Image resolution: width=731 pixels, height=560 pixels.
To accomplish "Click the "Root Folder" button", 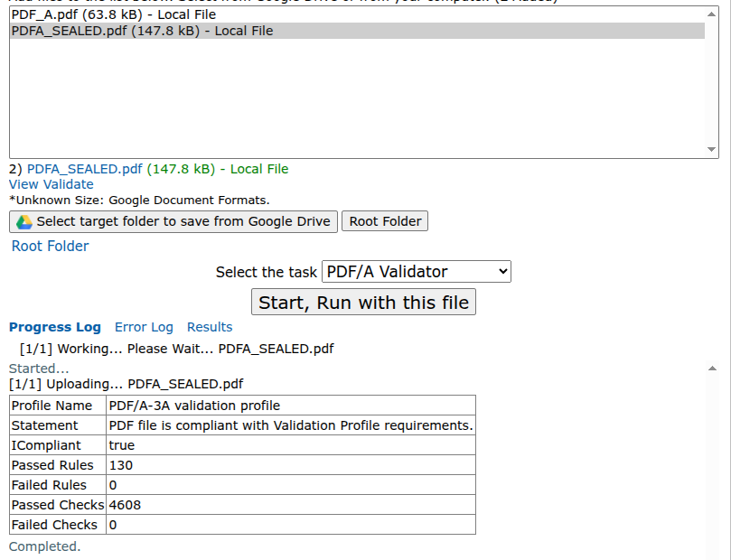I will coord(384,220).
